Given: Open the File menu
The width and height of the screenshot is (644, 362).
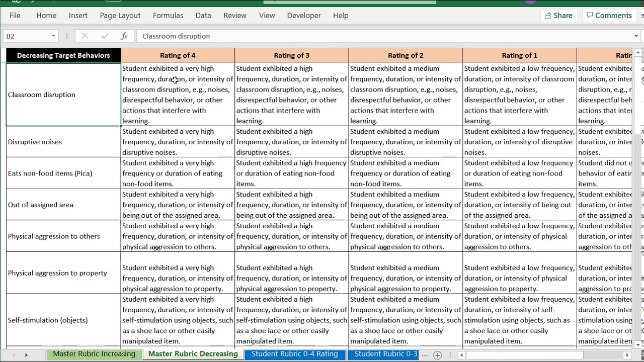Looking at the screenshot, I should click(15, 16).
